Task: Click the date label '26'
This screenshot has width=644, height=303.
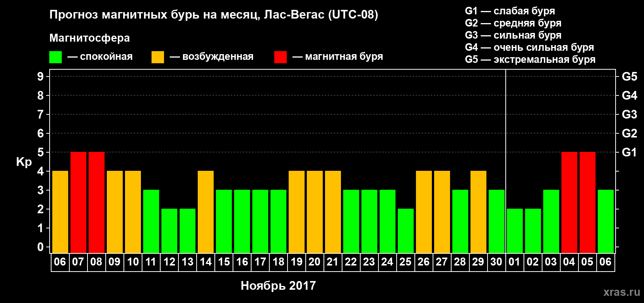Action: tap(424, 262)
